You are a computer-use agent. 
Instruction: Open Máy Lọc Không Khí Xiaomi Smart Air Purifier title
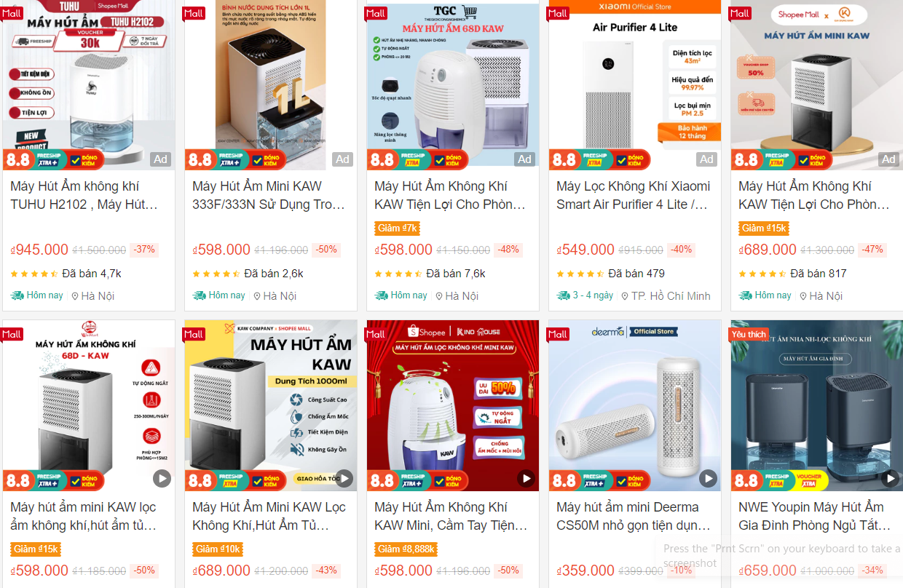point(633,195)
